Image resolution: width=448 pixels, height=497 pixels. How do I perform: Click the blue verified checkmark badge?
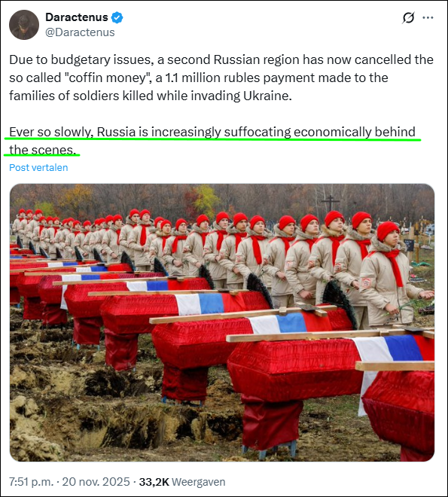[117, 17]
